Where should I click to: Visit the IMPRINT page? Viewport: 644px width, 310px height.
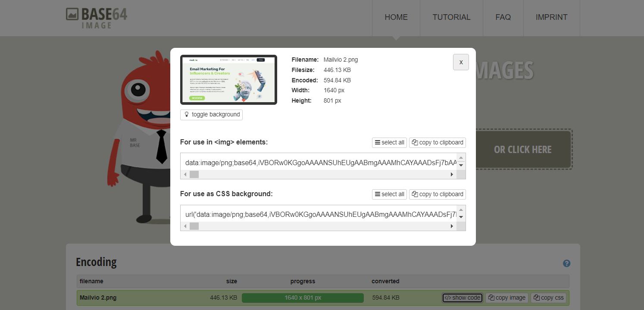click(x=551, y=17)
